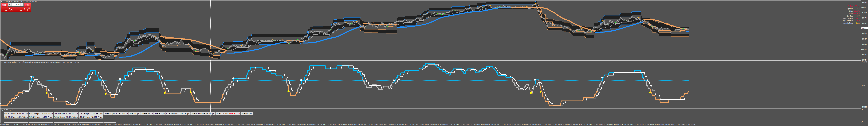Load the EURJPYpro symbol
This screenshot has width=868, height=126.
point(159,114)
